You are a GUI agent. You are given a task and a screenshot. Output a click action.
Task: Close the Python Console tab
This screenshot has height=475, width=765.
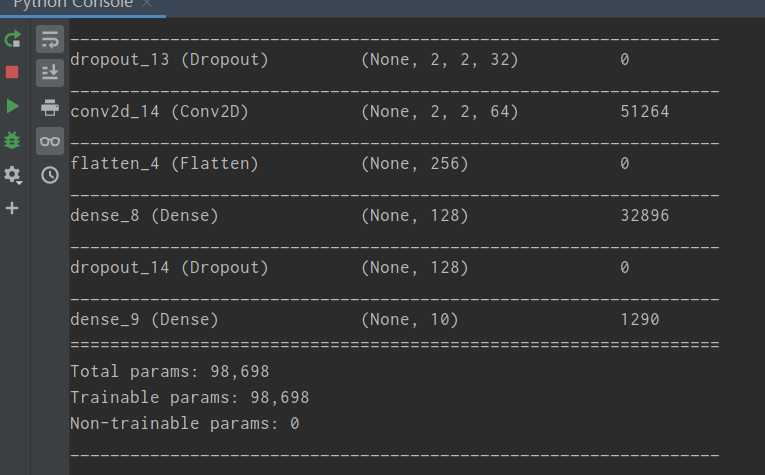coord(147,5)
